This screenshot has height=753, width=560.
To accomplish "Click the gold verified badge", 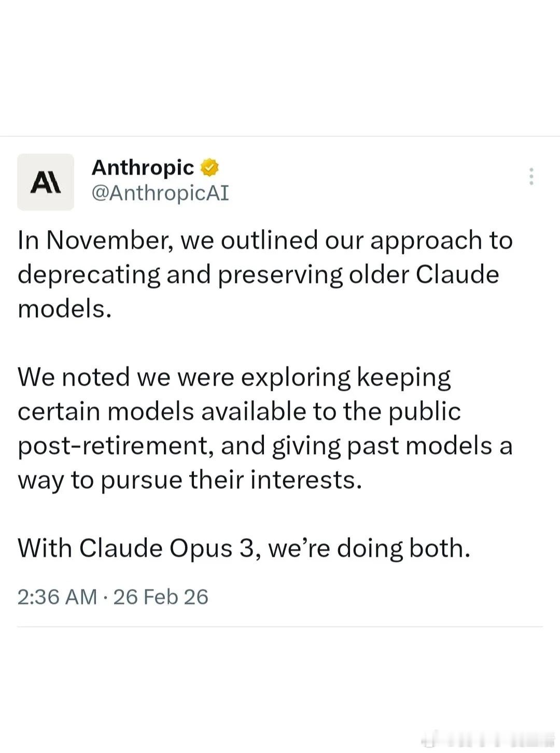I will coord(209,168).
